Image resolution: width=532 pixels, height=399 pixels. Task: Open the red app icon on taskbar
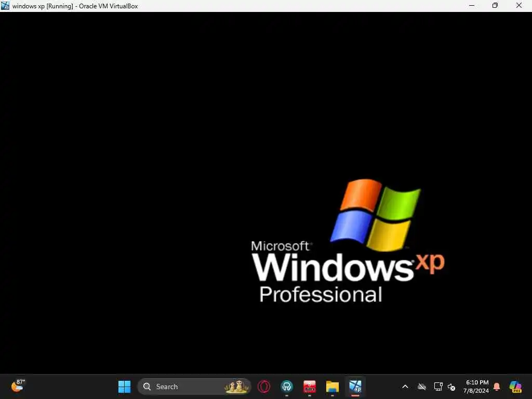point(310,387)
